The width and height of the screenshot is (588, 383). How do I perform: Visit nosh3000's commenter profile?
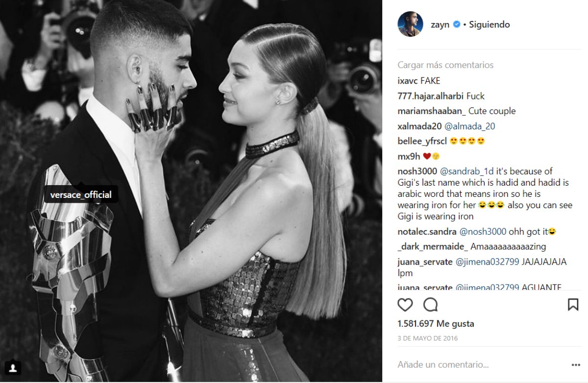click(417, 171)
